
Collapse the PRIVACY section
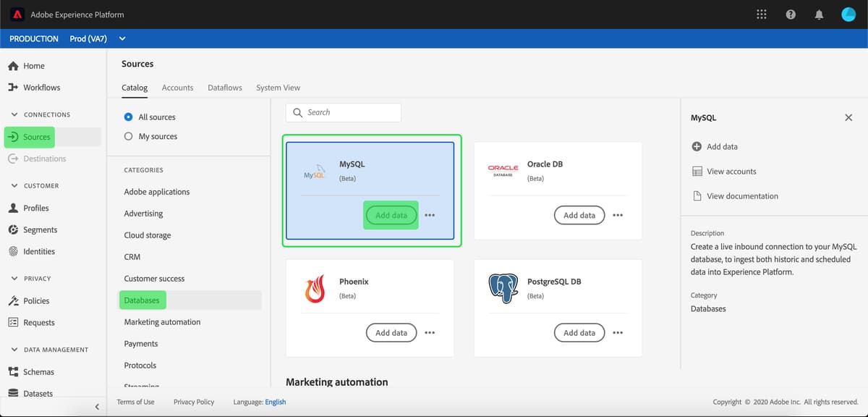click(x=14, y=278)
